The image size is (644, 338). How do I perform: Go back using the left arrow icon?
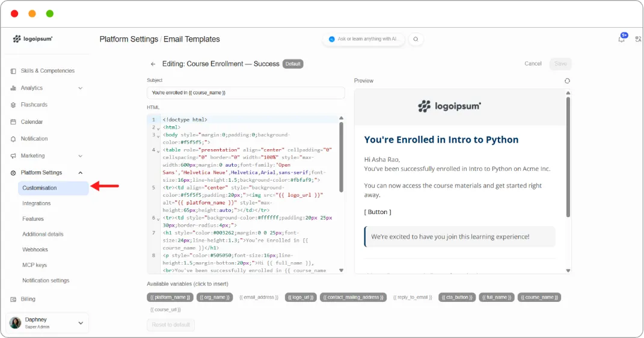[x=153, y=64]
